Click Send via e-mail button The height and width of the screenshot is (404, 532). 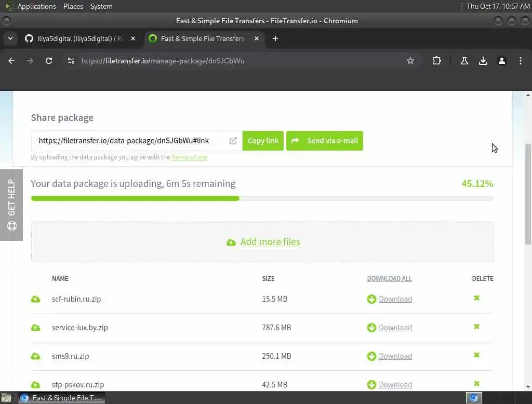pos(325,141)
